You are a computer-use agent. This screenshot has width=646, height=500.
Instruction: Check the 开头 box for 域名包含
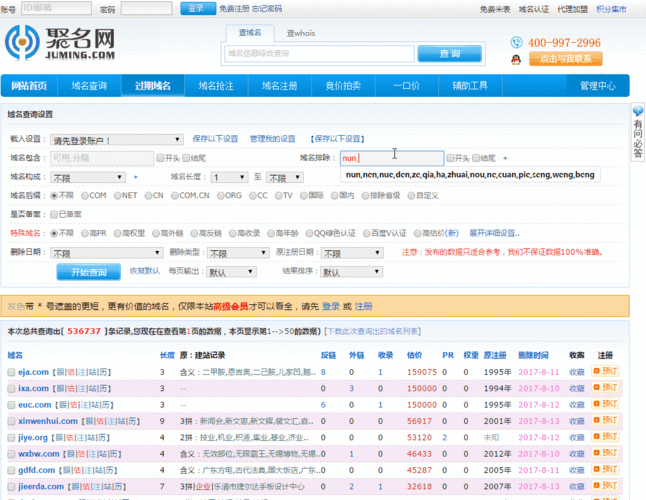tap(160, 158)
